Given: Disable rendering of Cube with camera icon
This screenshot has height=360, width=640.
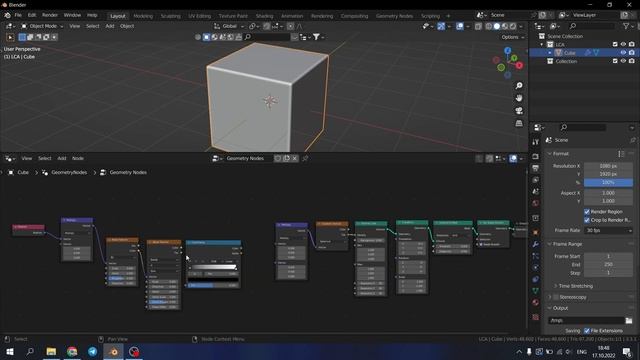Looking at the screenshot, I should pyautogui.click(x=632, y=53).
